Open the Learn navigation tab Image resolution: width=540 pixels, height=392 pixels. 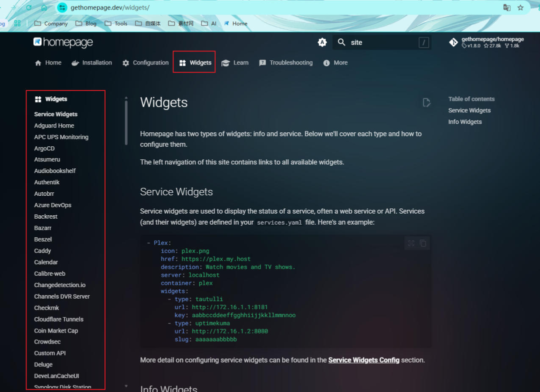235,62
